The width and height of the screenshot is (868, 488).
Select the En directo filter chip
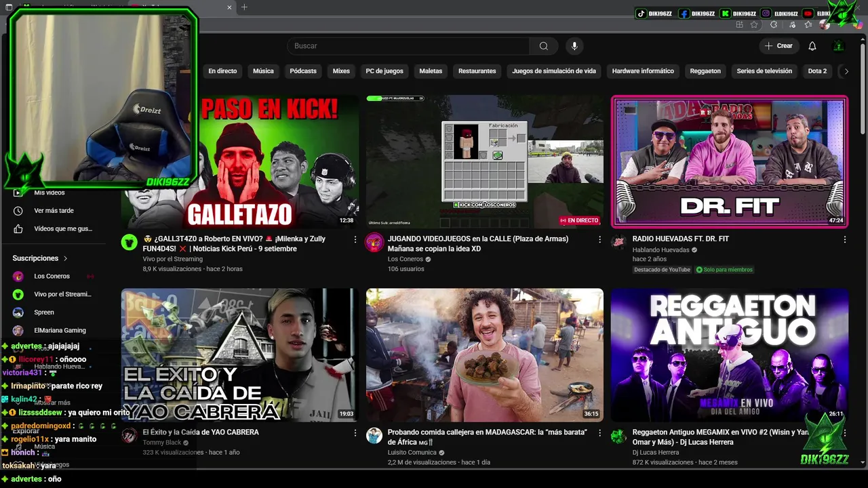point(222,71)
